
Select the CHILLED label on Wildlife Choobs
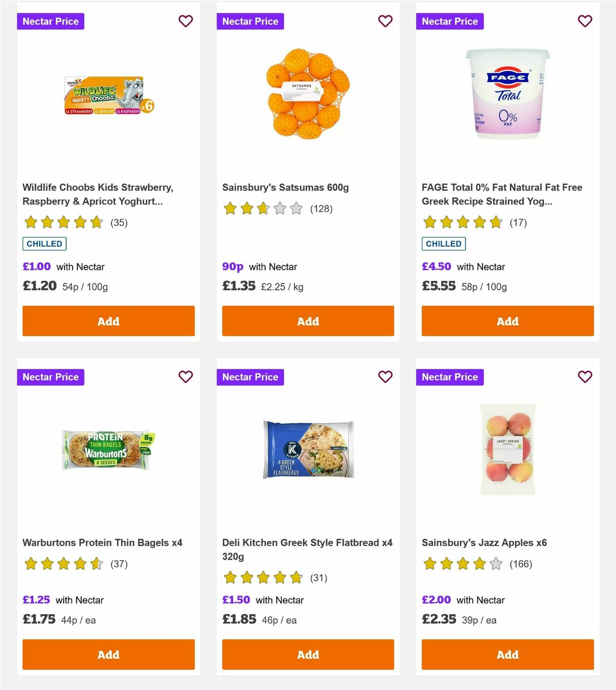coord(44,244)
